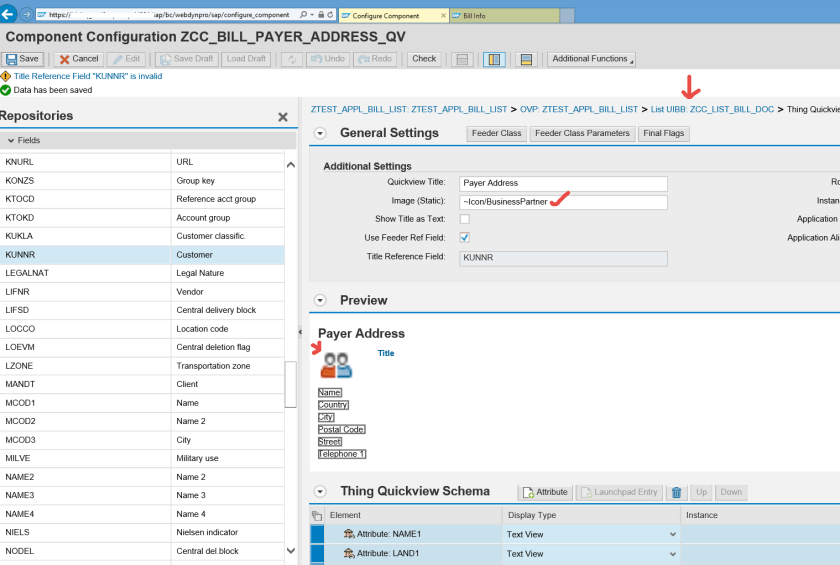The image size is (840, 565).
Task: Open the ZTEST_APPL_BILL_LIST breadcrumb link
Action: tap(409, 109)
